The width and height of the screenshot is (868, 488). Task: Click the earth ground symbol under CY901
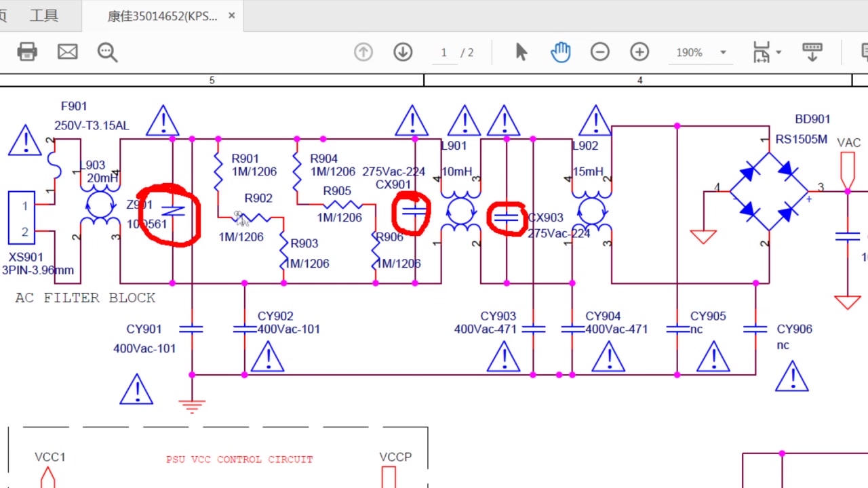pyautogui.click(x=192, y=407)
